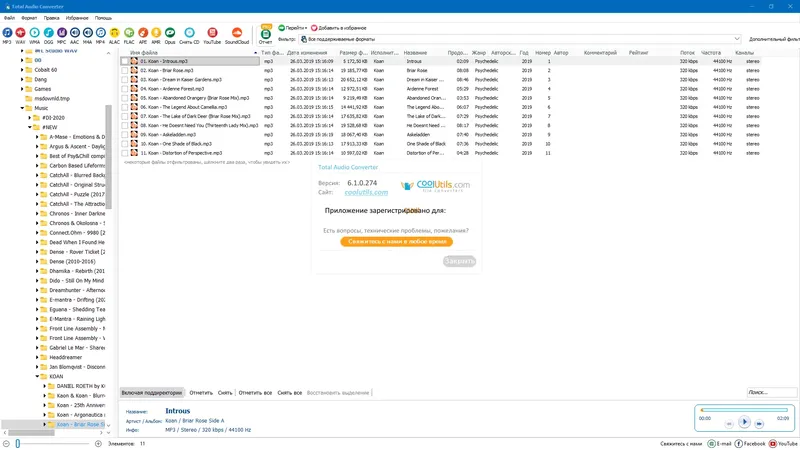
Task: Choose WAV conversion icon
Action: coord(20,34)
